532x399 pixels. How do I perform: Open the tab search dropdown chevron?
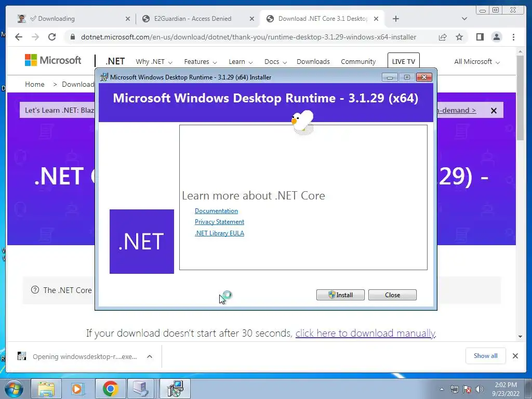pos(464,19)
